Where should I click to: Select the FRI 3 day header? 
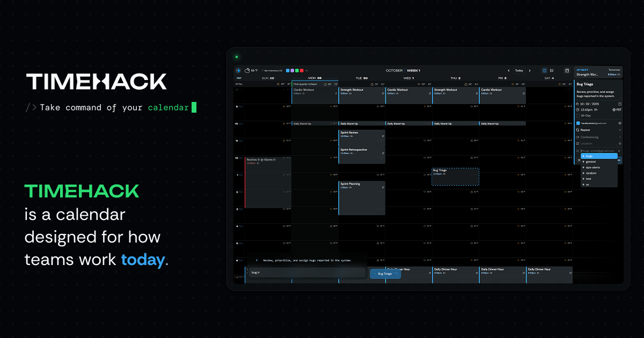[x=502, y=78]
